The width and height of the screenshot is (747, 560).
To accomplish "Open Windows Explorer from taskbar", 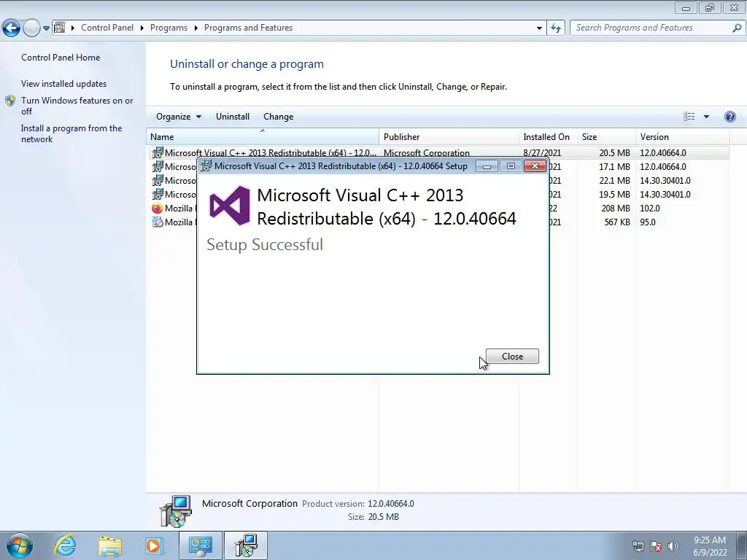I will point(110,545).
